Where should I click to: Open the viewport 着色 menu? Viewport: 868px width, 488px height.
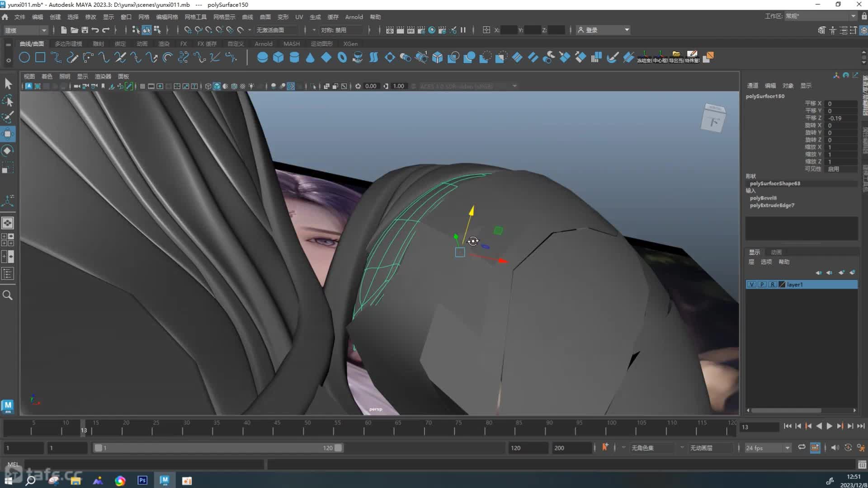coord(47,76)
